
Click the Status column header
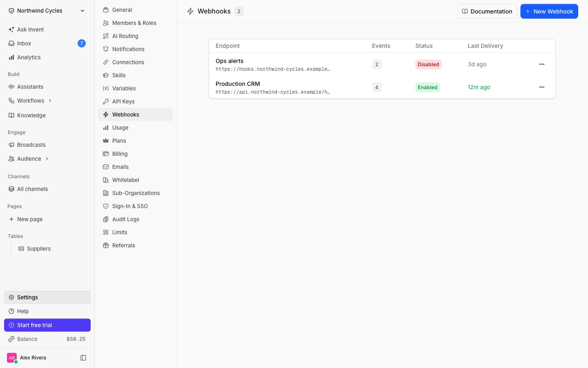424,46
